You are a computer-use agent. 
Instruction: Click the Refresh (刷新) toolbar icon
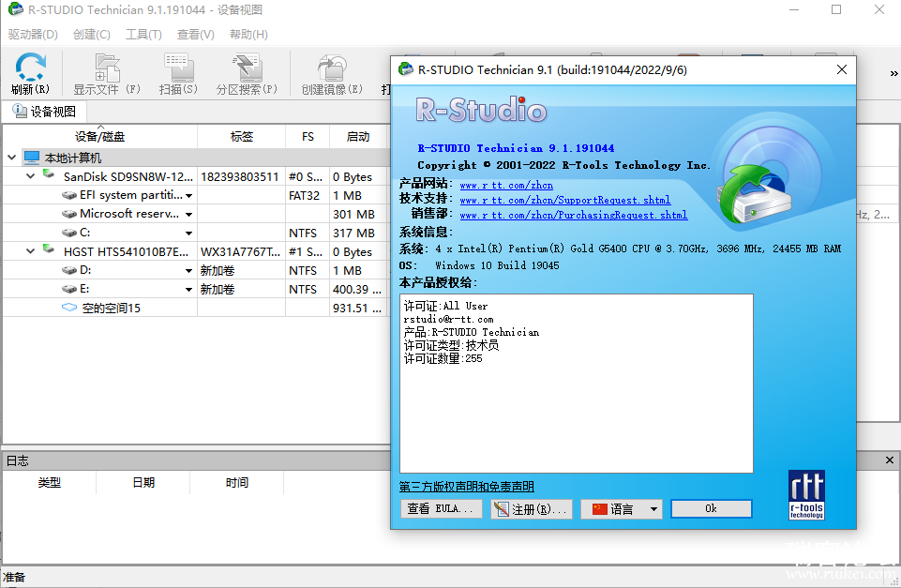click(x=30, y=68)
